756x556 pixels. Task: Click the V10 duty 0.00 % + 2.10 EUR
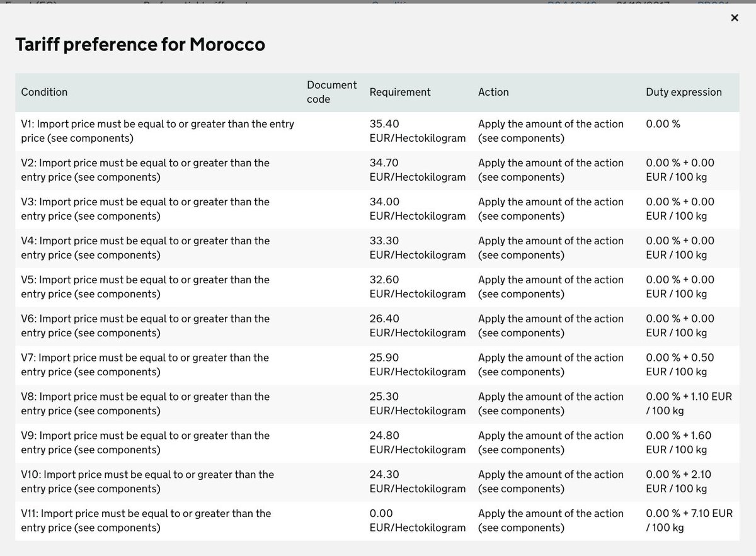[x=680, y=482]
